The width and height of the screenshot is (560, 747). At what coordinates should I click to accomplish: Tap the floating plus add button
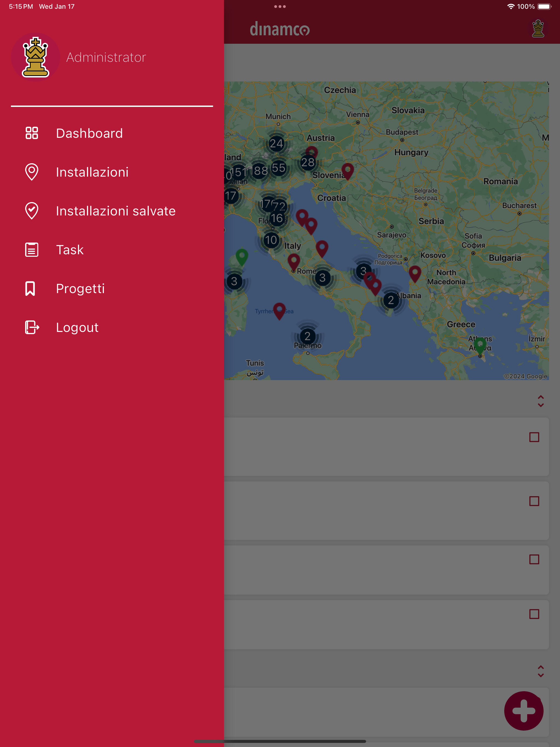[x=524, y=711]
